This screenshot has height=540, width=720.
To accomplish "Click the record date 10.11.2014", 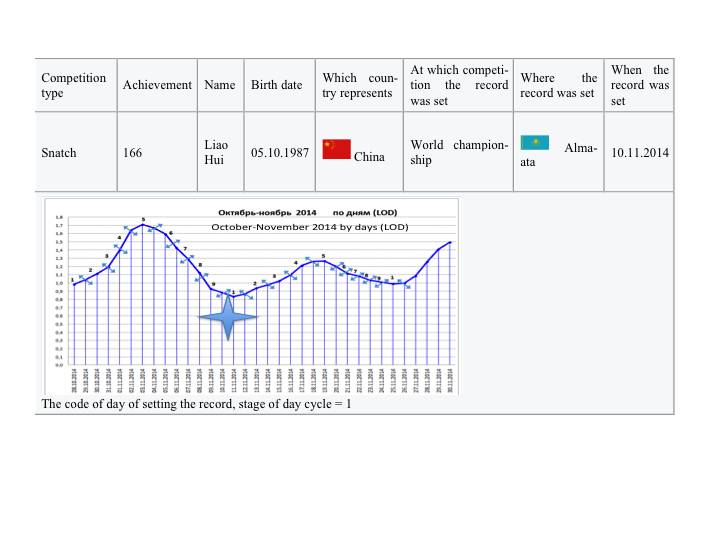I will 640,153.
